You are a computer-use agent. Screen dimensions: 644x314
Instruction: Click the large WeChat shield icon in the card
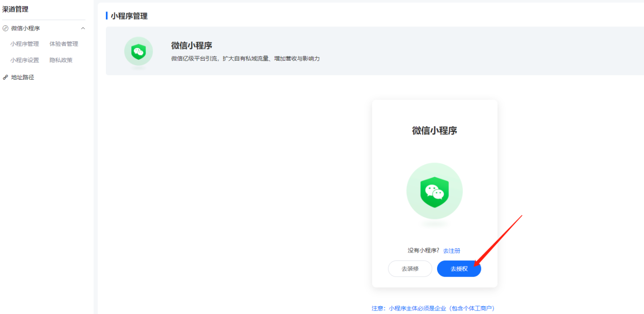(x=434, y=192)
